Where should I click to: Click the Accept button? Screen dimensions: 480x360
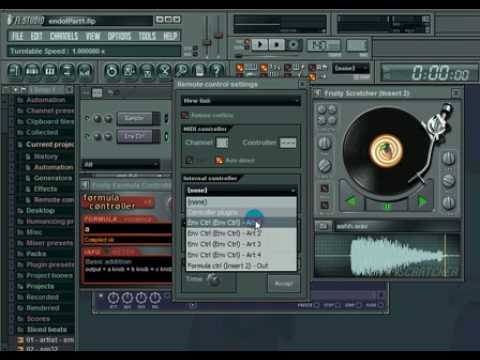tap(284, 284)
